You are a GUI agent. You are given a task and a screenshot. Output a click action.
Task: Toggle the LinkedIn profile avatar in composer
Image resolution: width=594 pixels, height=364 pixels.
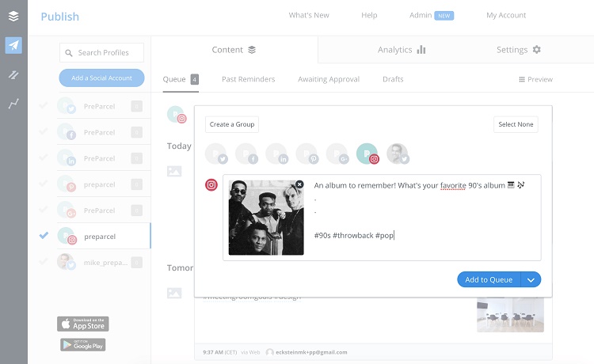tap(277, 154)
